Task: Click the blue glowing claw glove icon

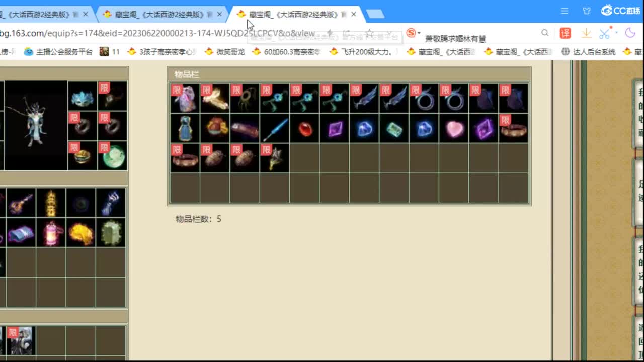Action: pyautogui.click(x=111, y=203)
